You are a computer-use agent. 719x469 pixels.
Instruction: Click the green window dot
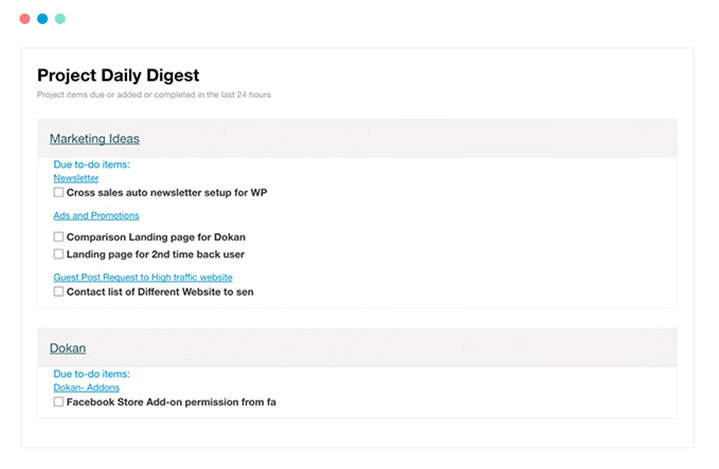(60, 19)
